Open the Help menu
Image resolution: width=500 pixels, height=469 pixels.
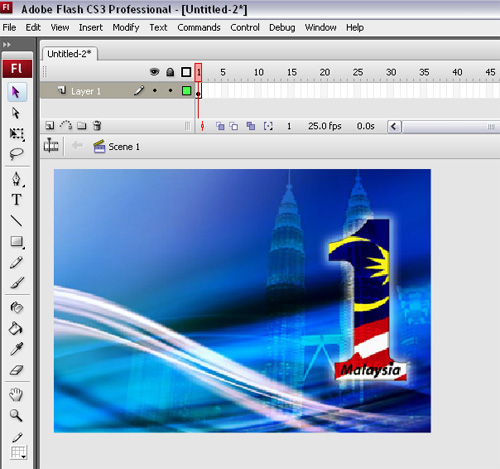[x=355, y=27]
